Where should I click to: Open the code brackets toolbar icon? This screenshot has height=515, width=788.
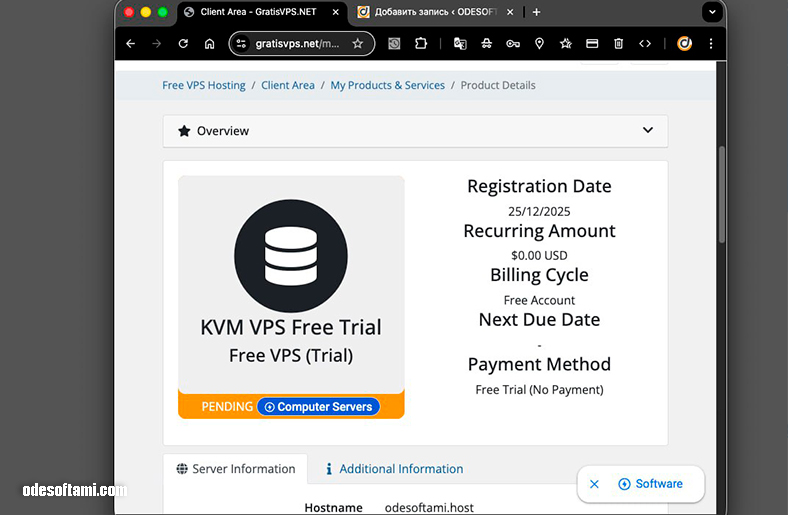coord(645,44)
